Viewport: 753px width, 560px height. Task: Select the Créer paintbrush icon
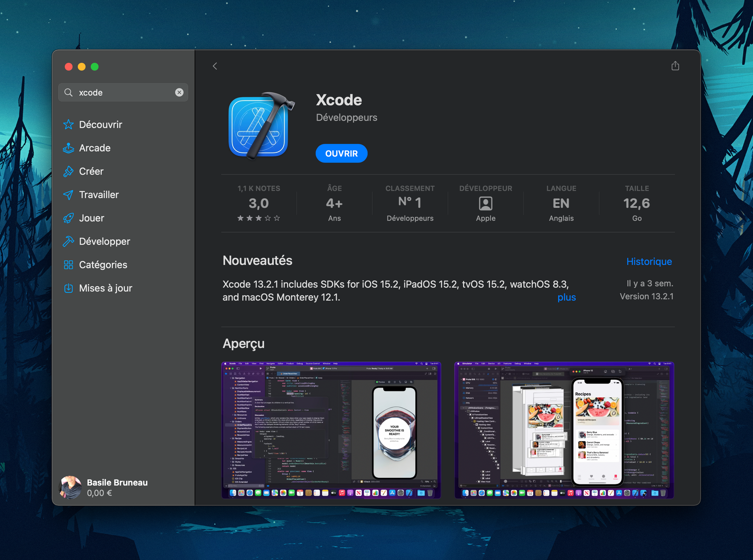pyautogui.click(x=68, y=171)
